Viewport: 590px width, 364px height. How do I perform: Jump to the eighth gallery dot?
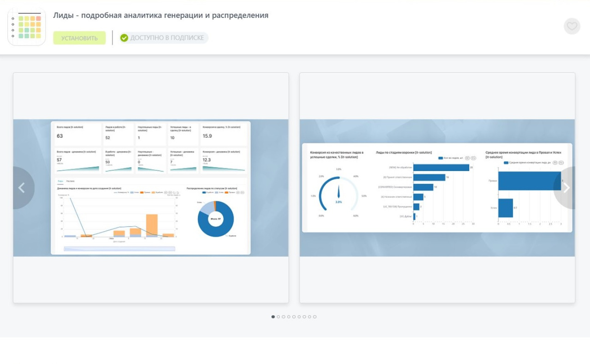pyautogui.click(x=310, y=317)
